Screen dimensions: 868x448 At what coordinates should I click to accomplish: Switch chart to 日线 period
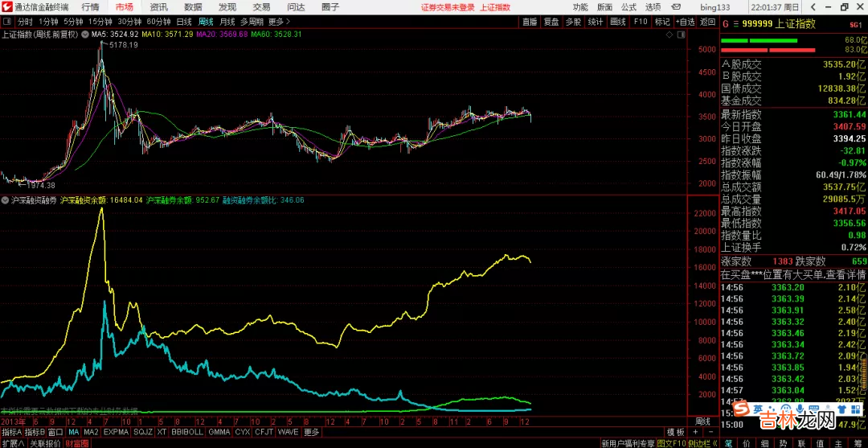click(x=184, y=22)
